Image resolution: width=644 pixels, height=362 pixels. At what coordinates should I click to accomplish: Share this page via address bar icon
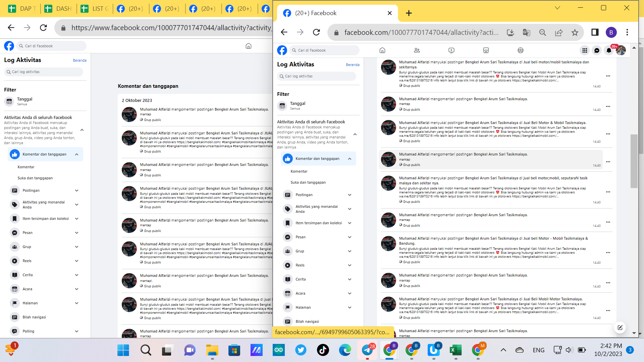click(x=559, y=32)
